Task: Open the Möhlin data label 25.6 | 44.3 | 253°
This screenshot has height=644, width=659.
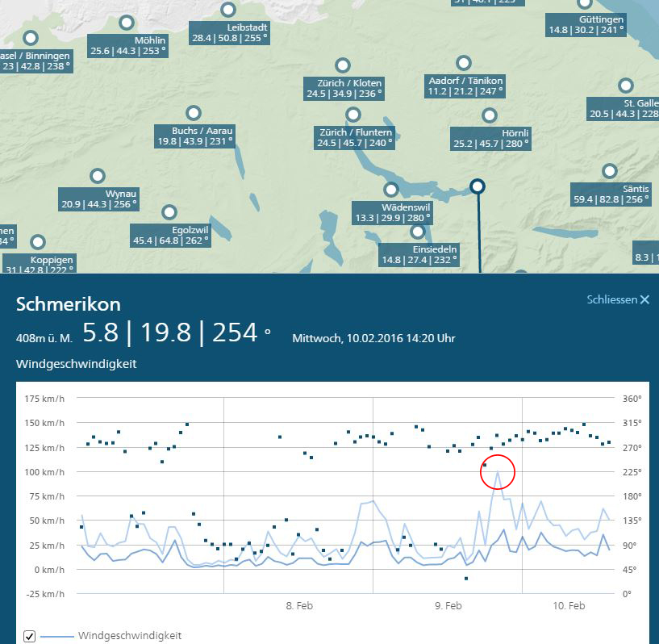Action: [127, 46]
